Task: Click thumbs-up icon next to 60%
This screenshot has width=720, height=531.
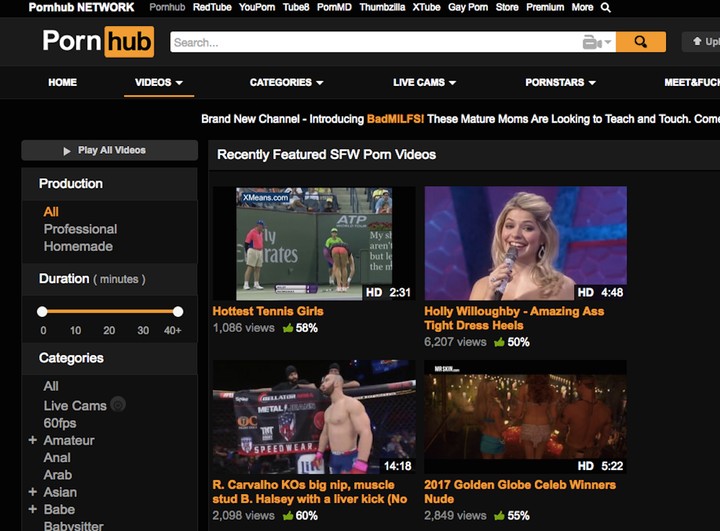Action: pyautogui.click(x=288, y=516)
